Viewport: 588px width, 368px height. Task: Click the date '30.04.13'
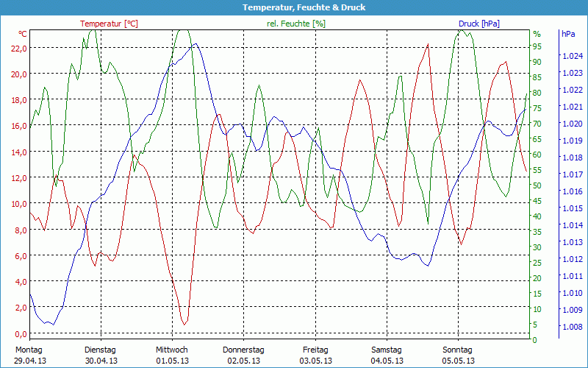click(x=101, y=361)
